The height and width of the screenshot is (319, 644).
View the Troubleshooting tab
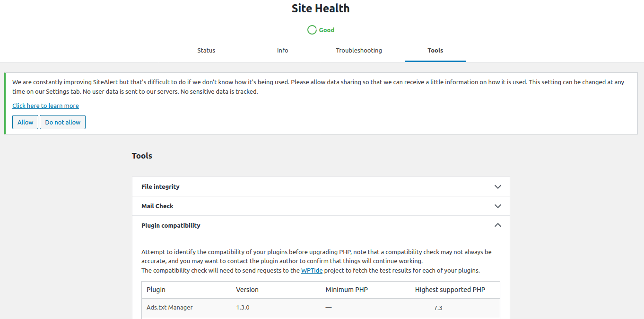(359, 50)
